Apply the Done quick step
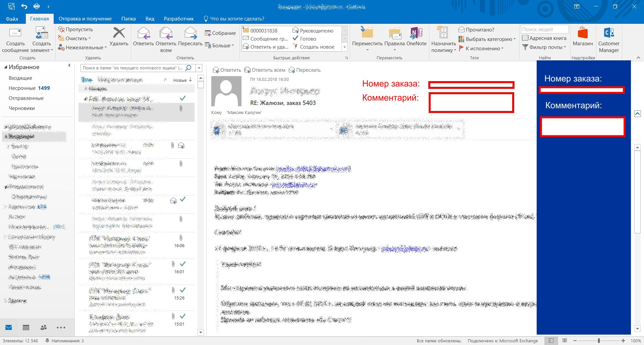This screenshot has height=345, width=644. [305, 39]
